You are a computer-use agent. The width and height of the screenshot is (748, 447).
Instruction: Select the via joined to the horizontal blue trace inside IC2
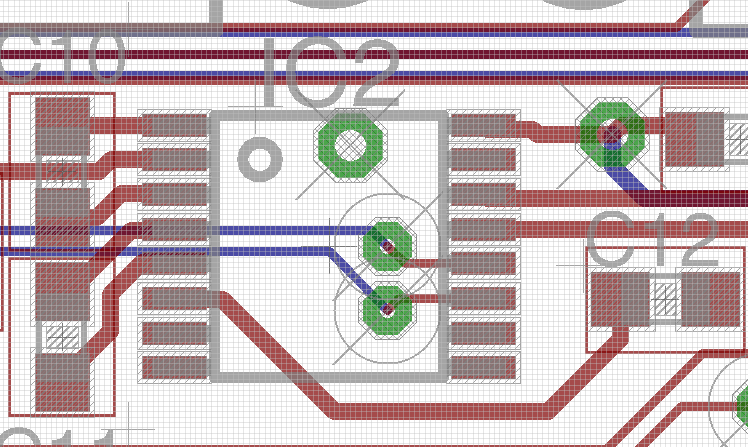[x=387, y=247]
